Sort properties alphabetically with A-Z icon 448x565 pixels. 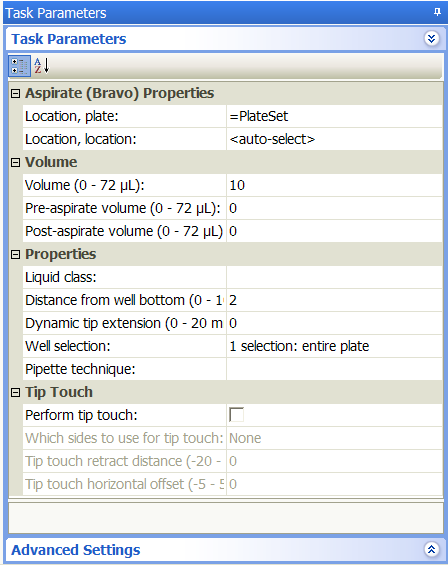[42, 66]
